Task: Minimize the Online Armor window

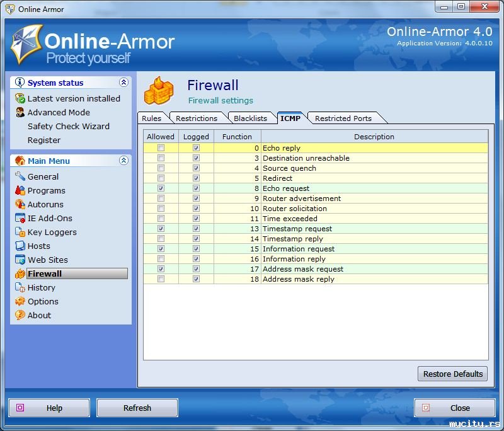Action: tap(444, 6)
